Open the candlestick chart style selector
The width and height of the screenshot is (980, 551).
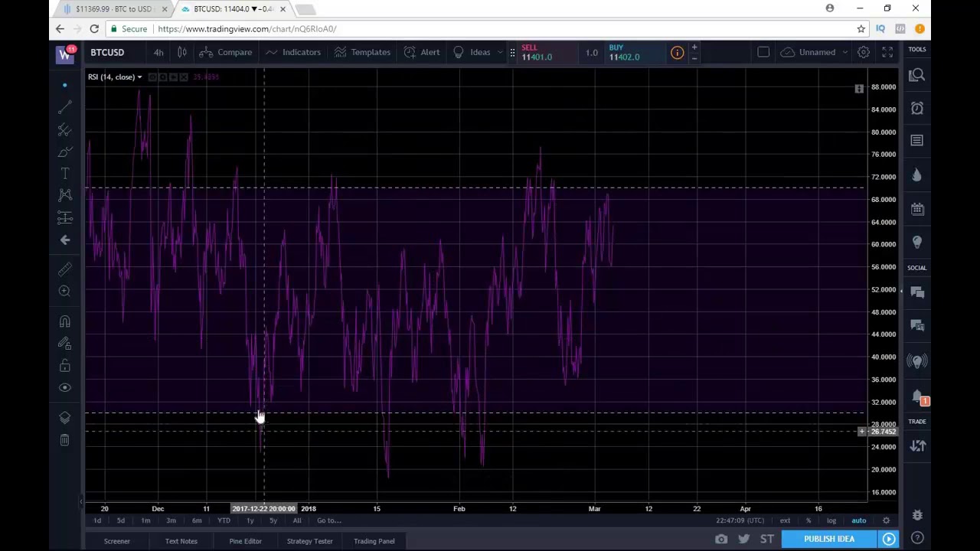coord(182,52)
